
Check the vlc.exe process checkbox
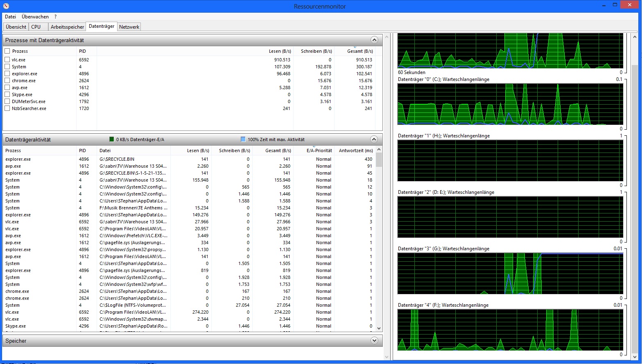pyautogui.click(x=7, y=60)
